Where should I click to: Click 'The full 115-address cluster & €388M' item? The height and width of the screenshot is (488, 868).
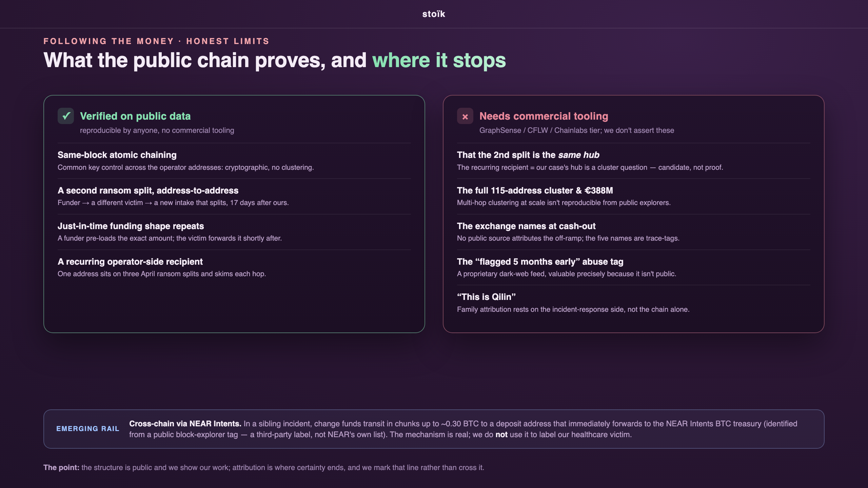634,196
